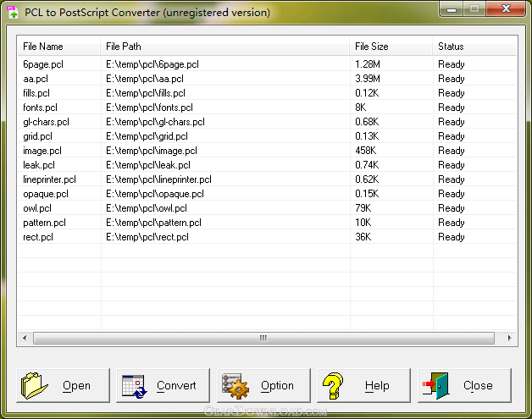This screenshot has height=419, width=532.
Task: Click the 1.28M file size cell
Action: 368,64
